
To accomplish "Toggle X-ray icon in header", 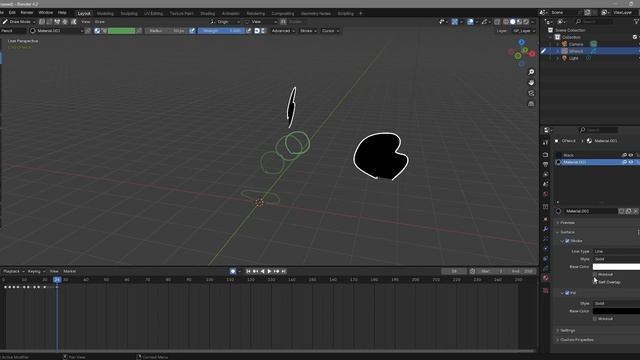I will 497,22.
